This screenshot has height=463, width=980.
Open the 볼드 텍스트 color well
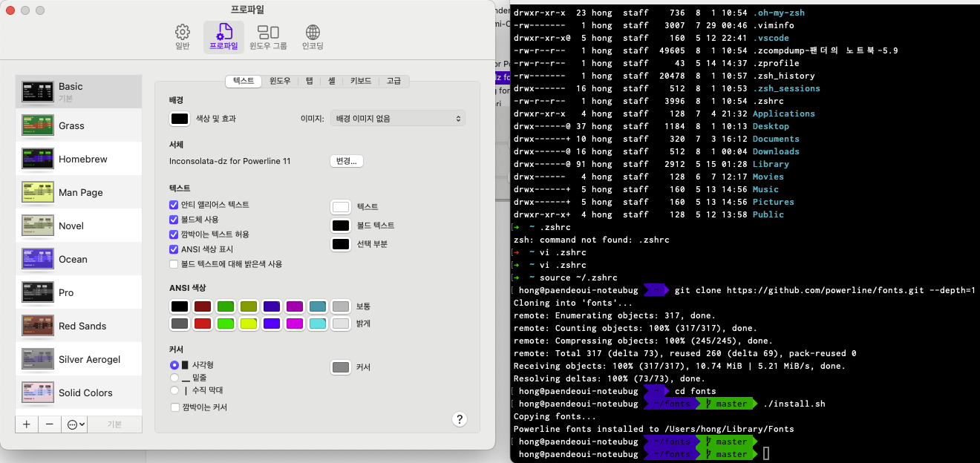pos(341,226)
